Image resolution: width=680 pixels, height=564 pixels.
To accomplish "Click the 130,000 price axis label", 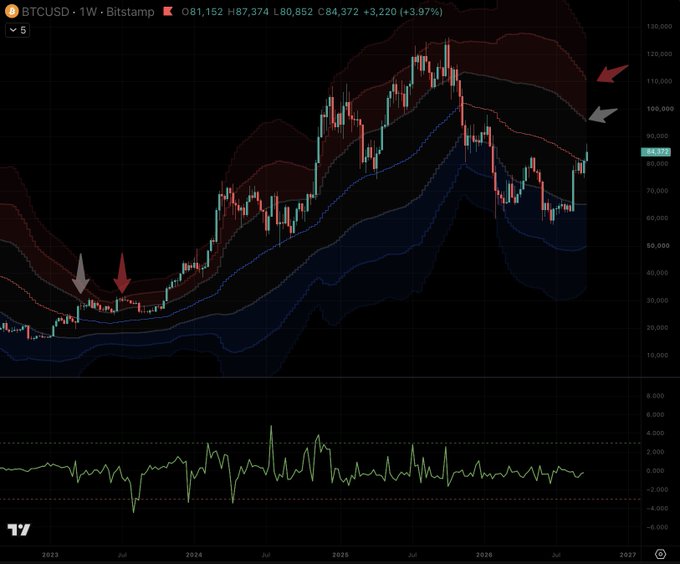I will (x=660, y=26).
